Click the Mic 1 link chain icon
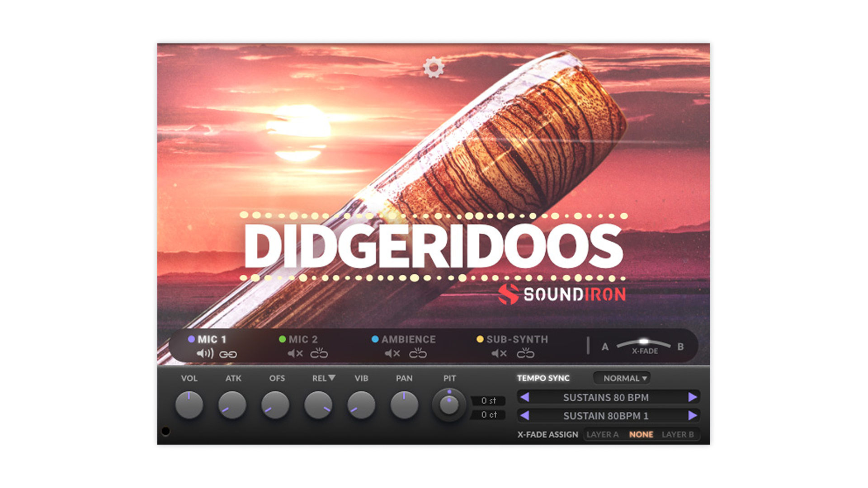The image size is (868, 488). [228, 354]
